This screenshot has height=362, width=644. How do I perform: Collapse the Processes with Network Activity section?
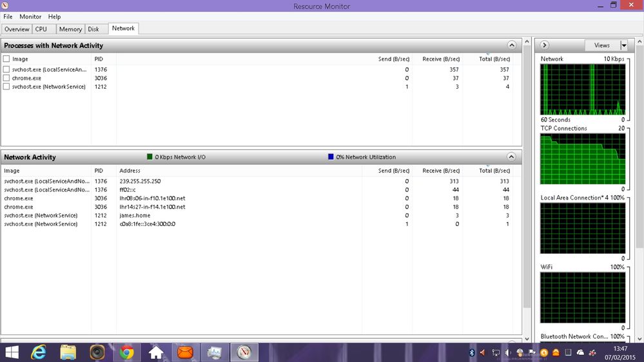pos(511,45)
